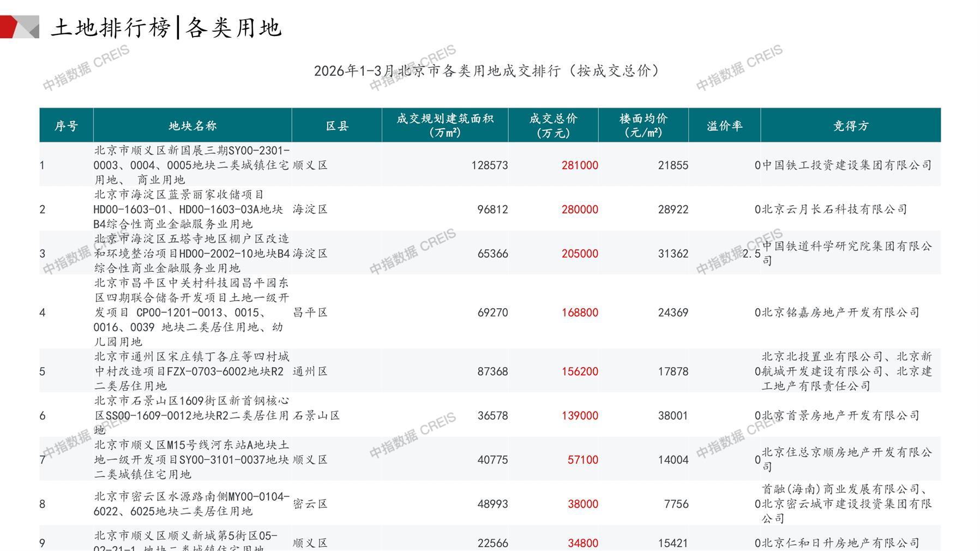Select the 地块名称 column header
Viewport: 980px width, 551px height.
193,126
